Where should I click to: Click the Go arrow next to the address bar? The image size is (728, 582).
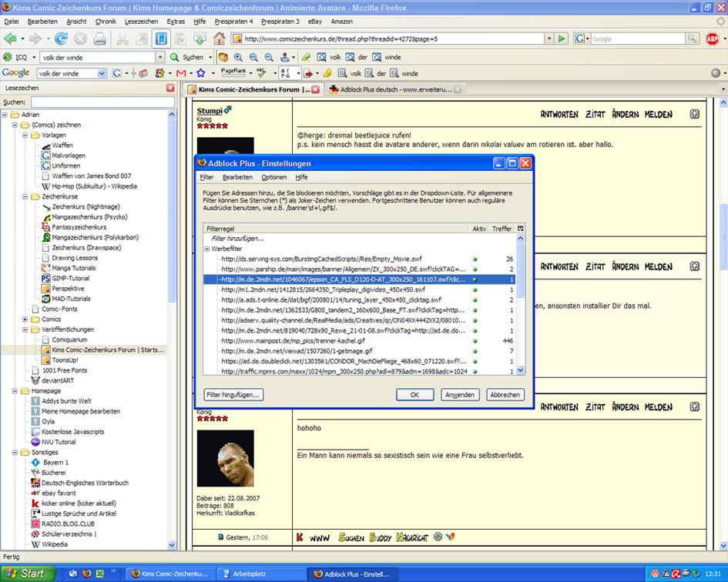point(562,38)
